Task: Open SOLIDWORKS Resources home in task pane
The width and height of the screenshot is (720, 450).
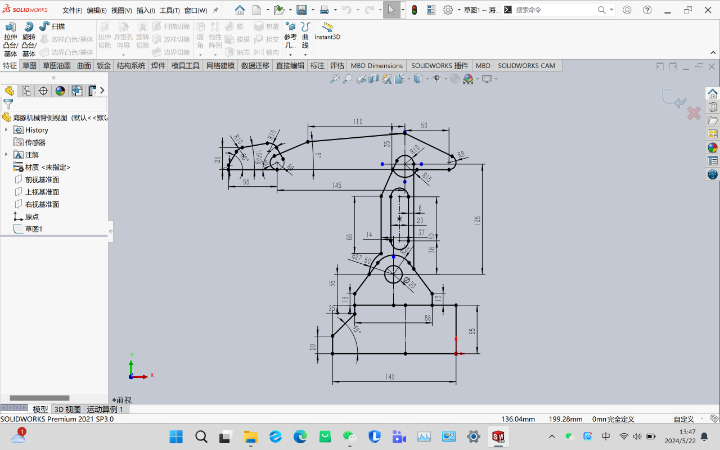Action: point(712,94)
